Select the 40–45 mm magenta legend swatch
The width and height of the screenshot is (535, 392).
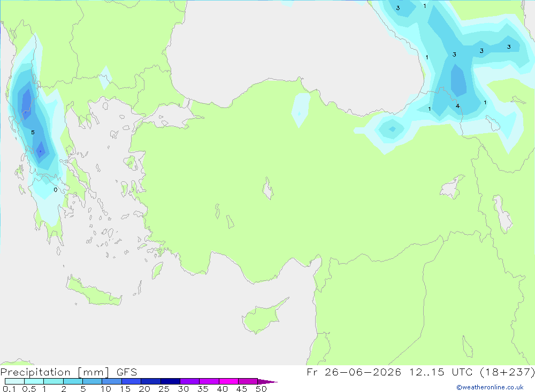coord(228,381)
